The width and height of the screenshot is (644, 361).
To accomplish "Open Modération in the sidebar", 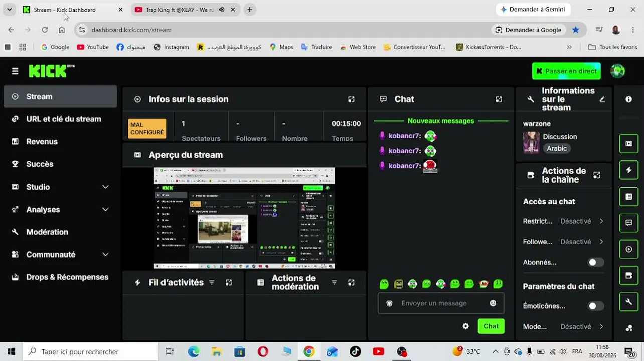I will point(60,232).
